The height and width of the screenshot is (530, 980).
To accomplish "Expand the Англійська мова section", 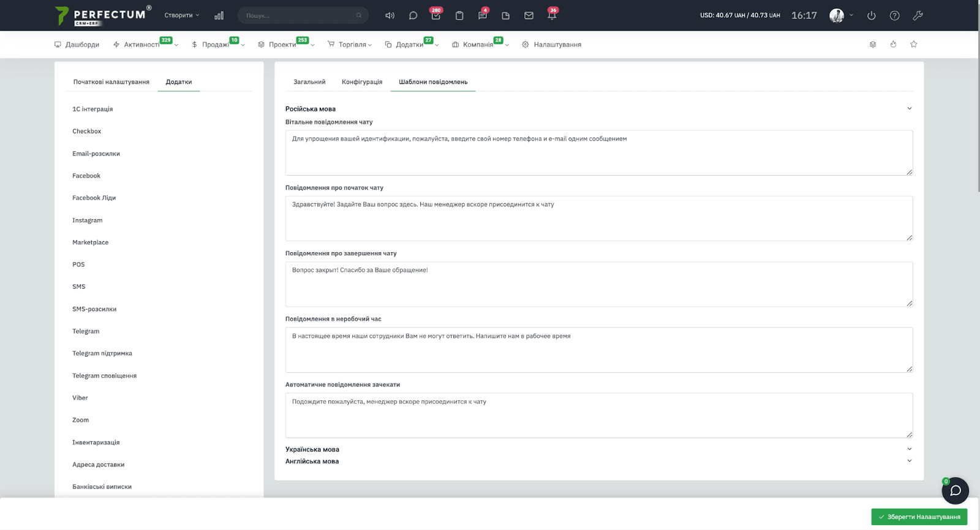I will click(x=599, y=461).
